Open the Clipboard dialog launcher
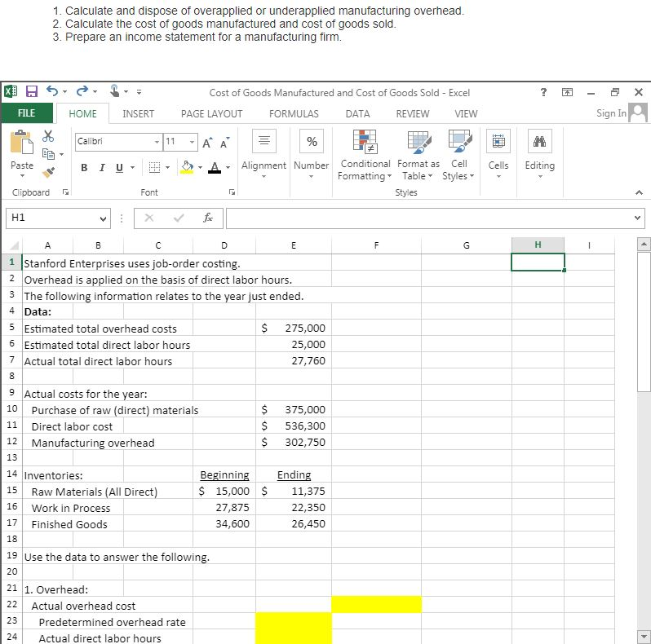The height and width of the screenshot is (644, 651). [x=65, y=192]
